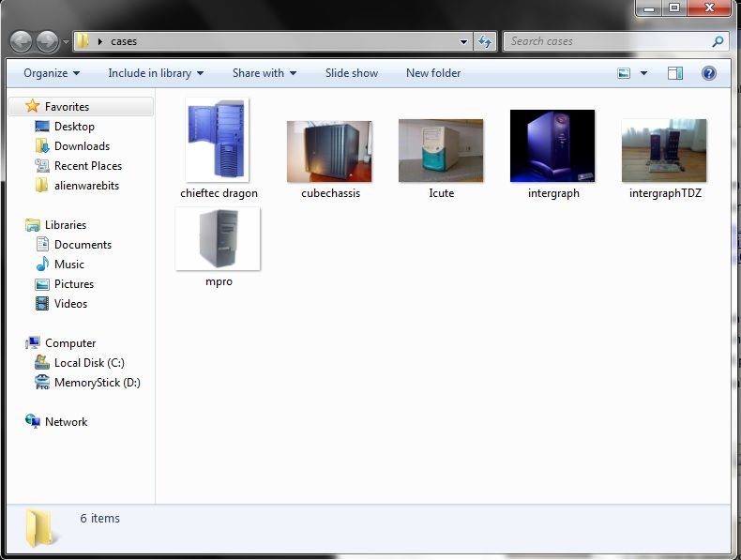
Task: Open the Documents library
Action: [83, 245]
